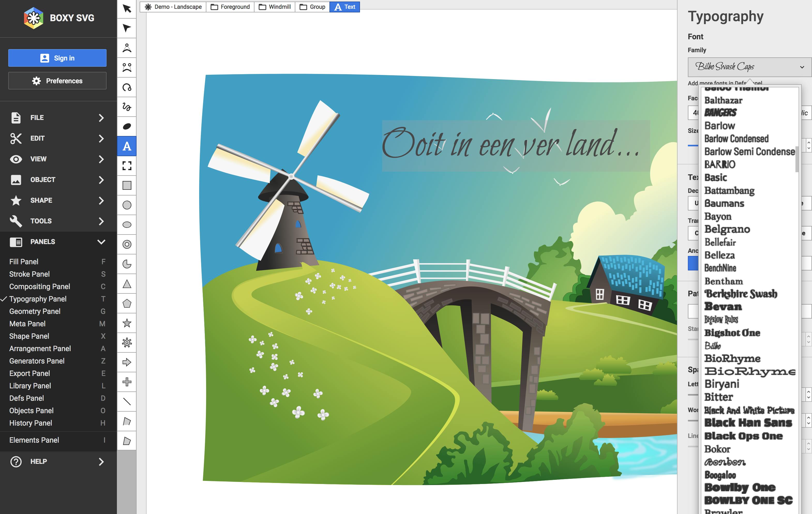Open Preferences
812x514 pixels.
[x=57, y=81]
